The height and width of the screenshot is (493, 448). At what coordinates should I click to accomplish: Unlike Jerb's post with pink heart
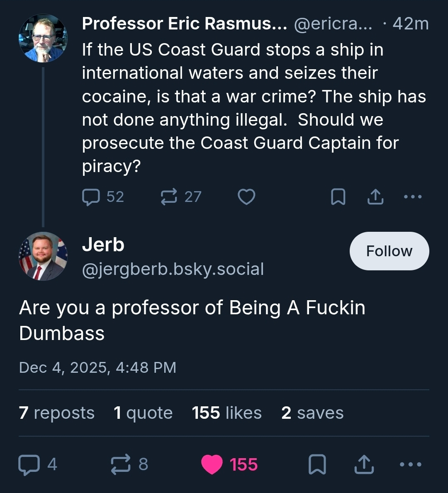[212, 464]
